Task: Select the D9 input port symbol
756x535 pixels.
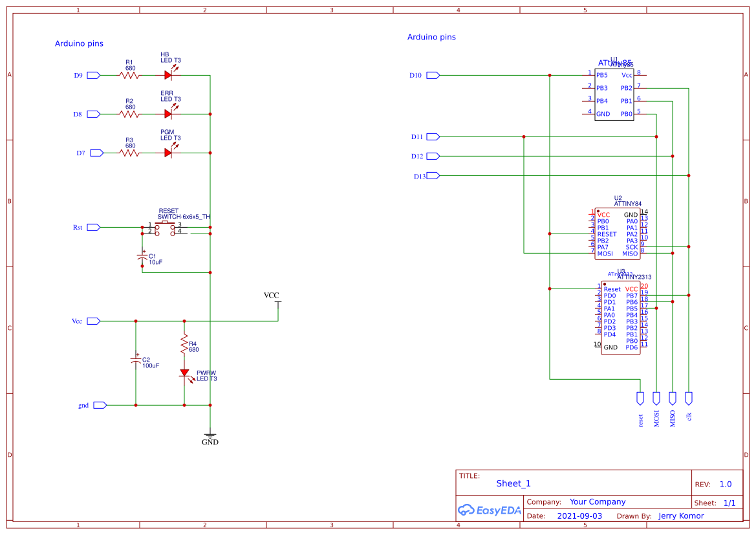Action: [93, 75]
